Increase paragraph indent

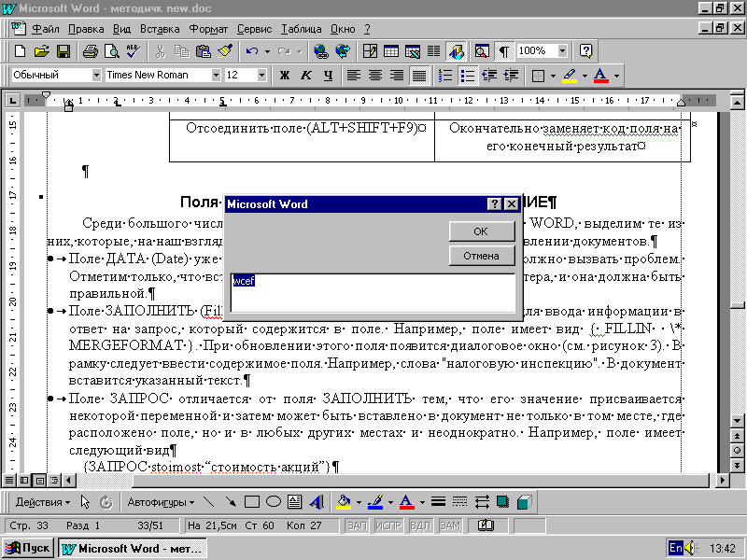click(x=511, y=76)
